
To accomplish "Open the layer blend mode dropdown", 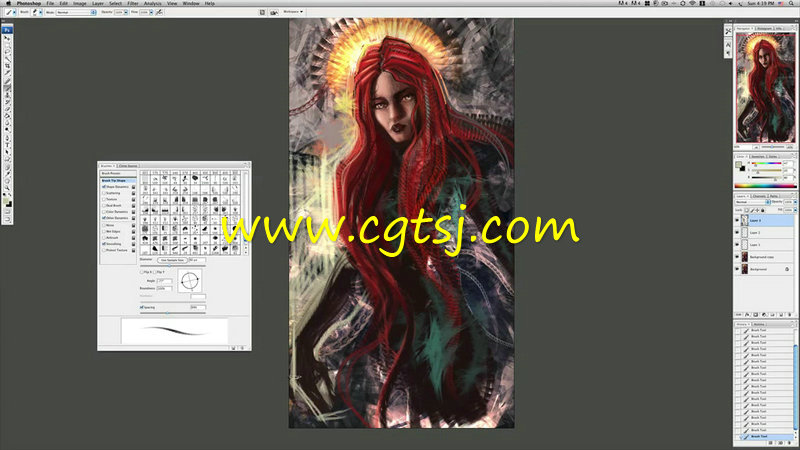I will (753, 203).
